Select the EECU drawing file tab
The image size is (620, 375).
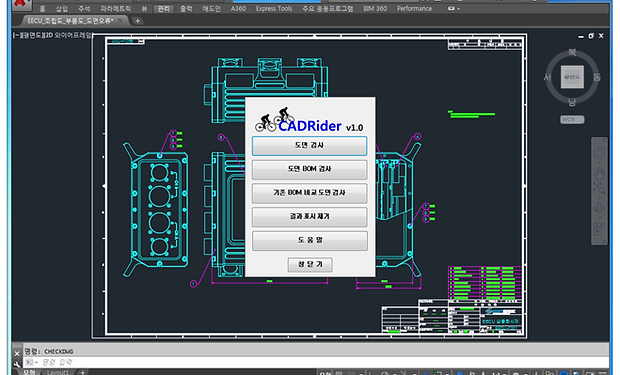point(70,21)
